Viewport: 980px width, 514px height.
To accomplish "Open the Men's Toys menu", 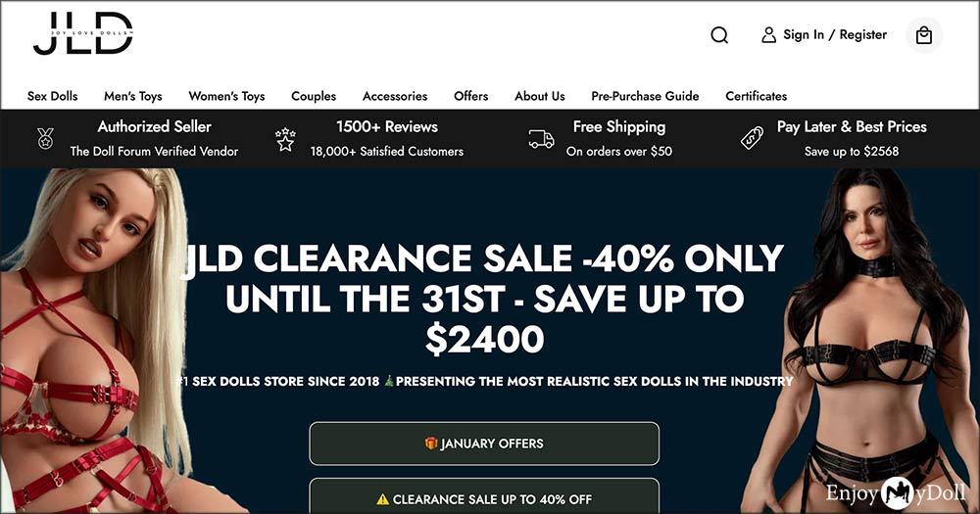I will 133,96.
